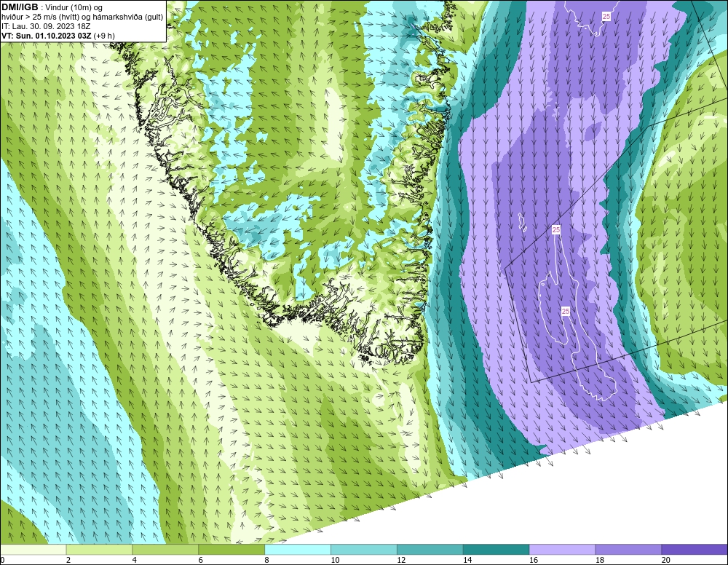Click the legend scale value '20'
The width and height of the screenshot is (728, 565).
click(x=666, y=561)
